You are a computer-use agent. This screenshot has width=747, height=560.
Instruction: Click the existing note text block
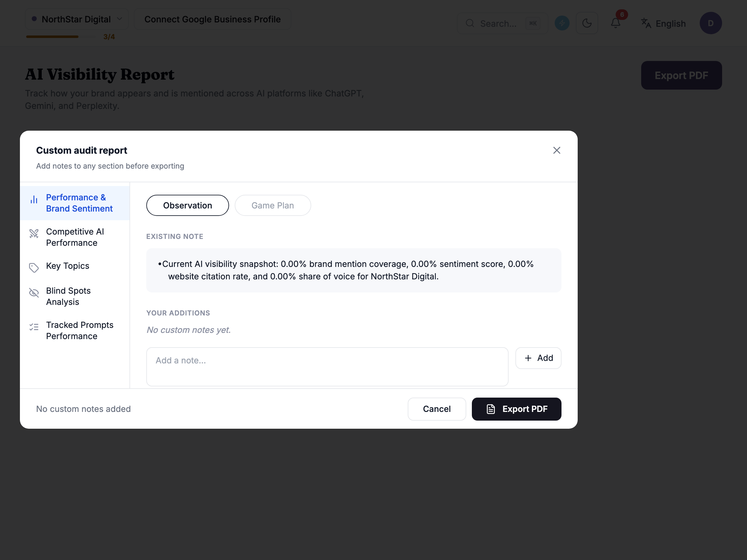click(x=354, y=270)
